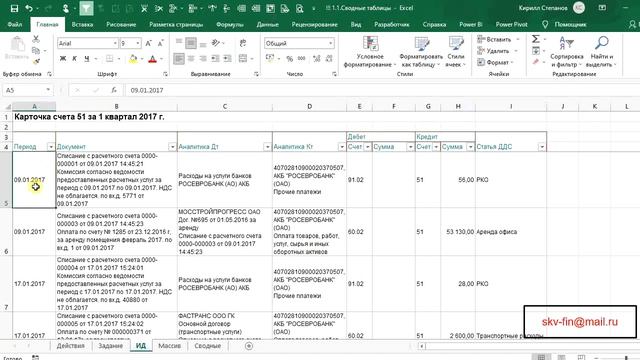Open the Статья ДДС filter dropdown
The height and width of the screenshot is (360, 640).
[x=542, y=147]
